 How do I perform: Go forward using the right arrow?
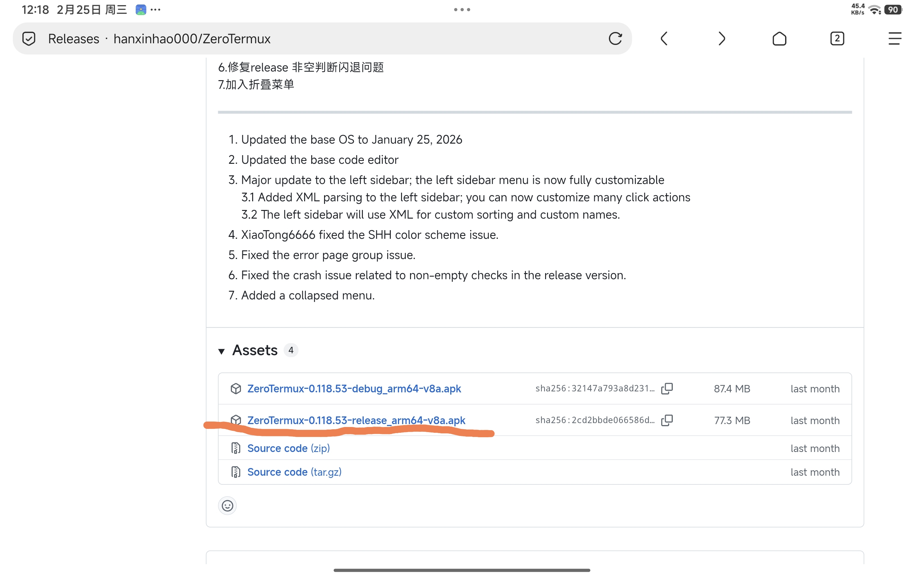coord(721,38)
